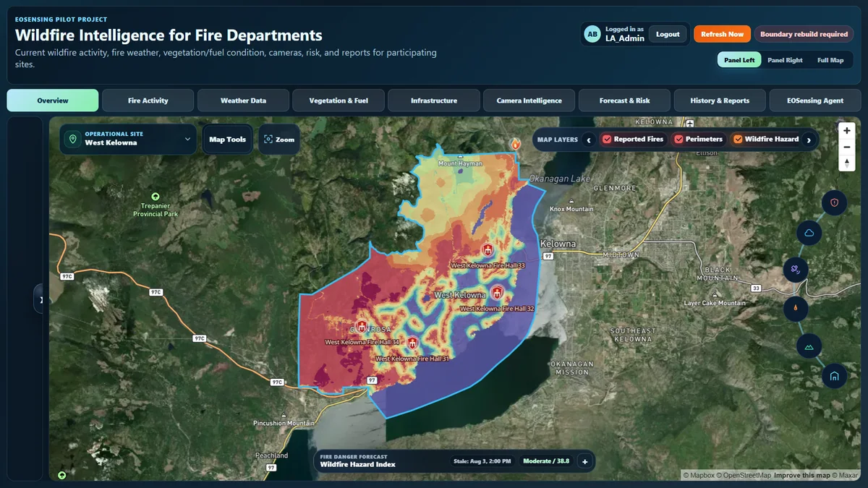This screenshot has height=488, width=868.
Task: Click the Zoom focus button
Action: pyautogui.click(x=279, y=140)
